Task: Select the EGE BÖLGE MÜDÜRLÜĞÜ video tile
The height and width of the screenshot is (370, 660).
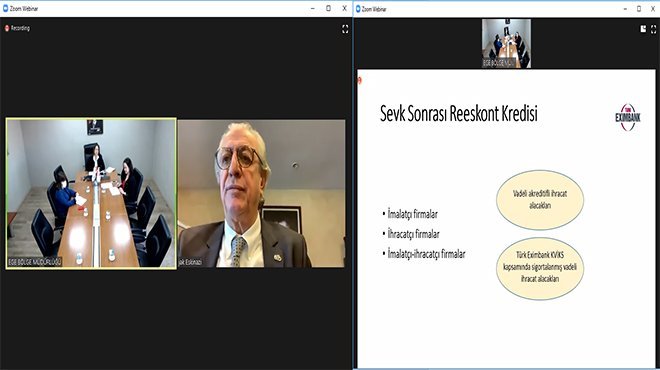Action: pos(91,193)
